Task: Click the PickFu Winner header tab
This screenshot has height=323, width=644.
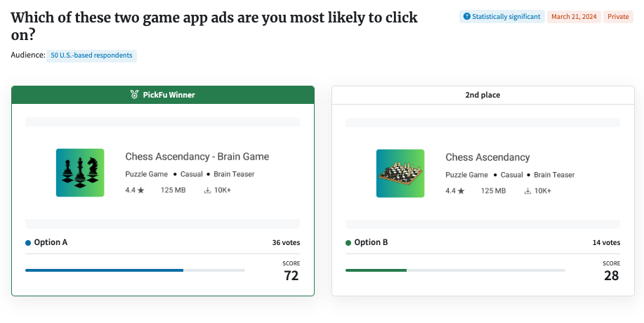Action: click(x=163, y=95)
